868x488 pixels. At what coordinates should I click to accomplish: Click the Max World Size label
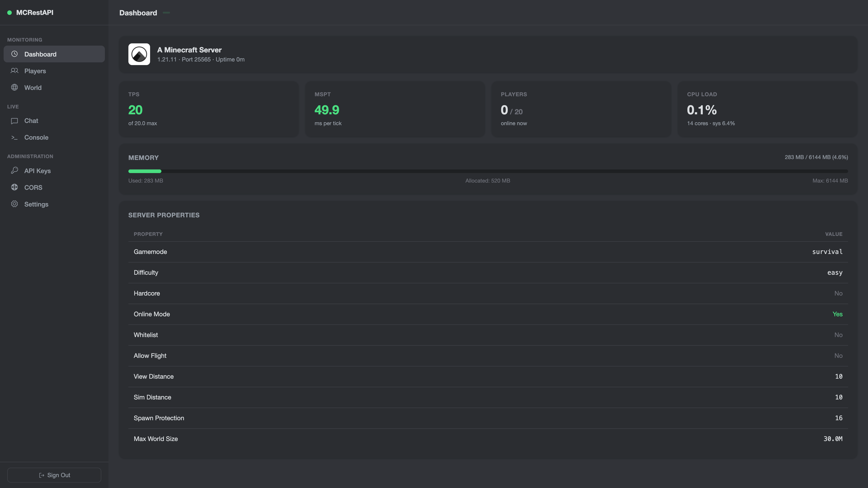tap(156, 439)
